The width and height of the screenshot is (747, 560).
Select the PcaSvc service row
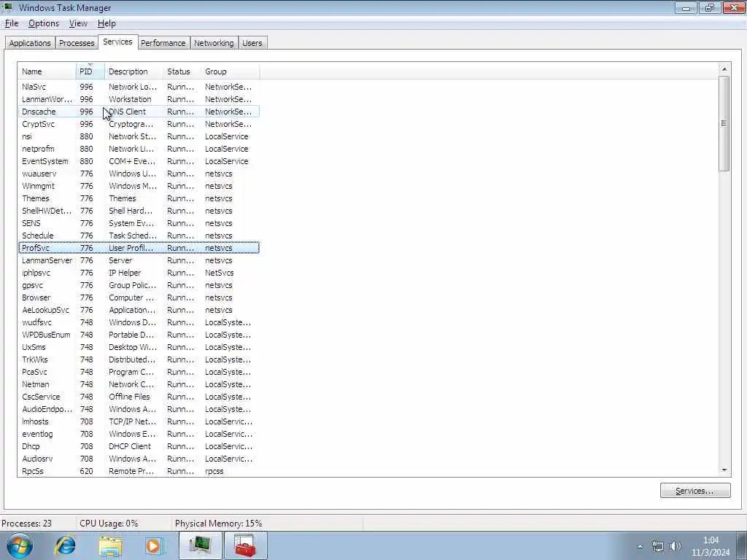click(x=139, y=371)
